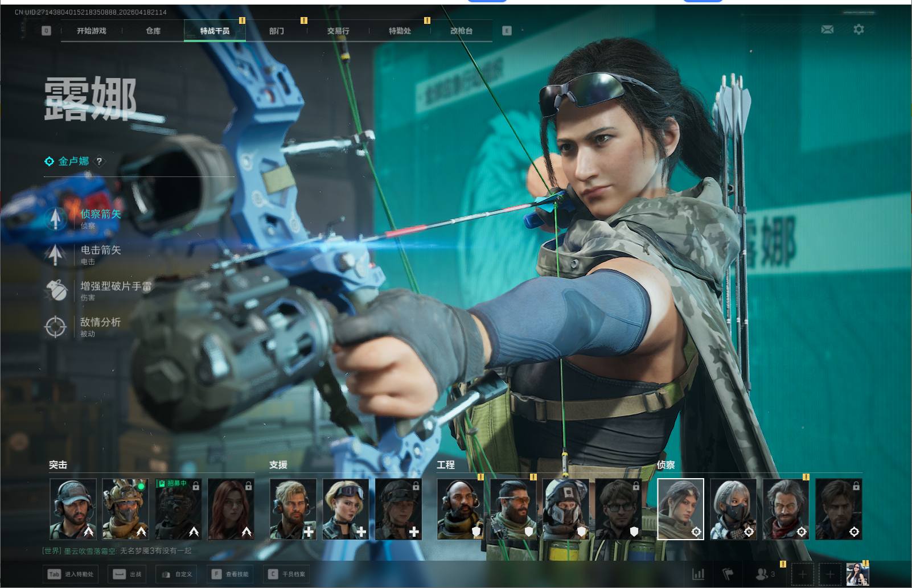
Task: Choose the first 支援 operator with headset
Action: pyautogui.click(x=293, y=509)
